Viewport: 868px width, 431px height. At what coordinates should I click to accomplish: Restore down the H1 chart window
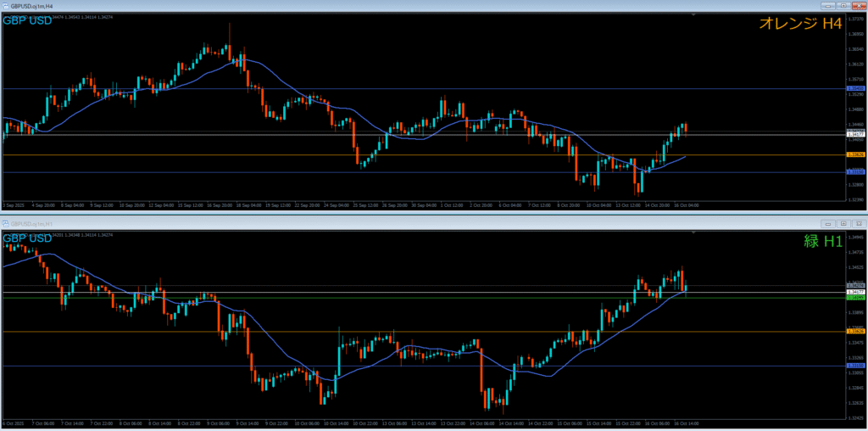843,224
